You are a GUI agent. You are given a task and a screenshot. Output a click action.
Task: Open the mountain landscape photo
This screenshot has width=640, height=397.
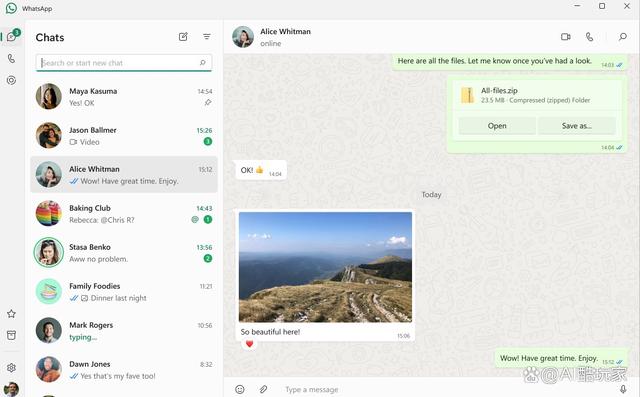(325, 267)
